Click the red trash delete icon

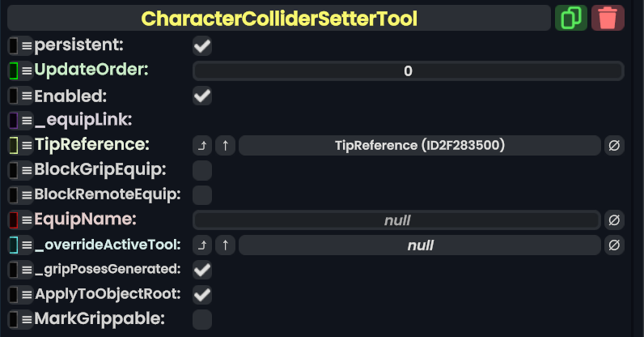click(x=608, y=18)
